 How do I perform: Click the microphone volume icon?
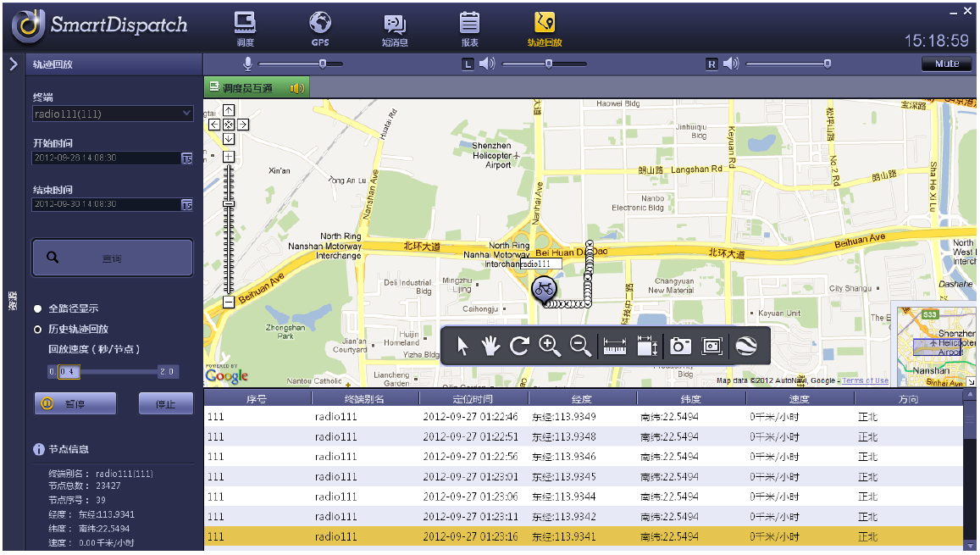[x=248, y=64]
